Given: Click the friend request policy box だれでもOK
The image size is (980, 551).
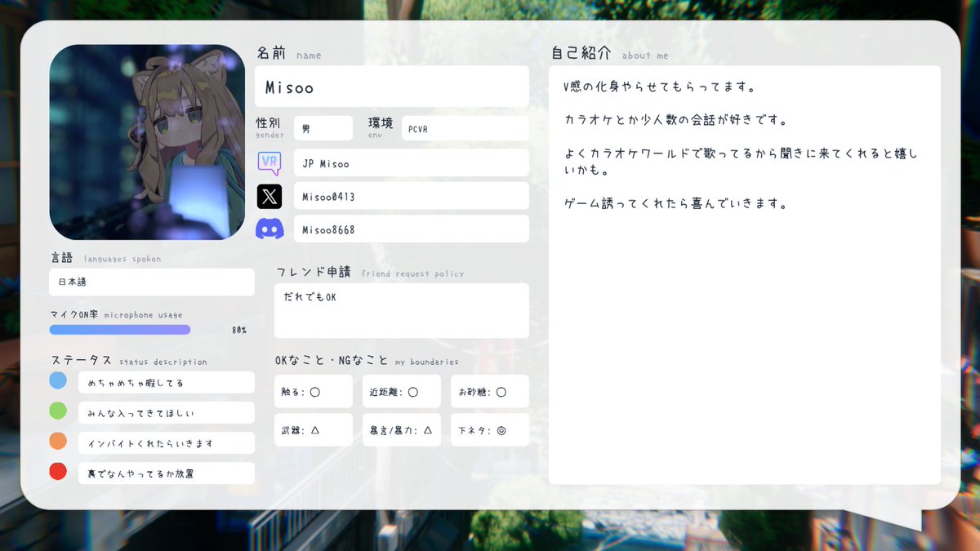Looking at the screenshot, I should [402, 311].
